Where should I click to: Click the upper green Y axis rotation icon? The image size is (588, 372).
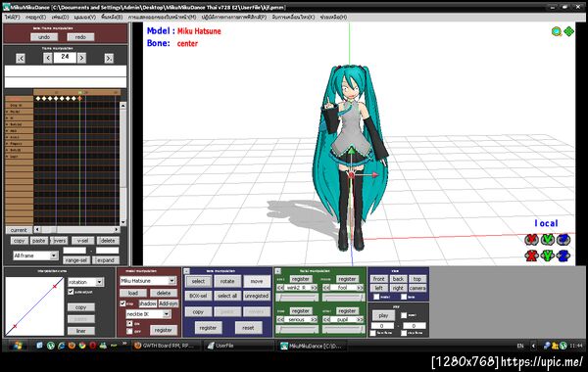click(x=548, y=239)
